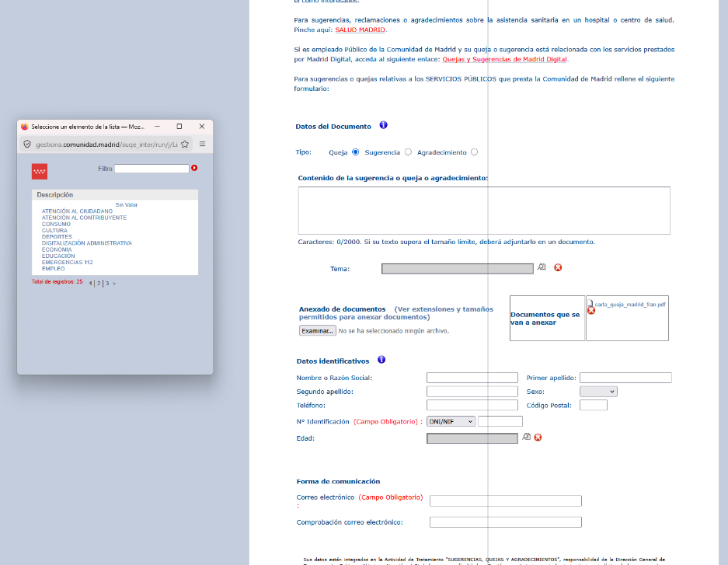
Task: Open the SALUD MADRID link
Action: point(360,30)
